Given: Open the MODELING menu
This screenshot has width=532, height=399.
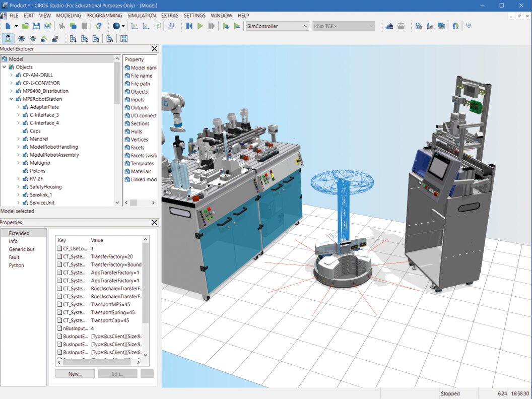Looking at the screenshot, I should [x=69, y=16].
